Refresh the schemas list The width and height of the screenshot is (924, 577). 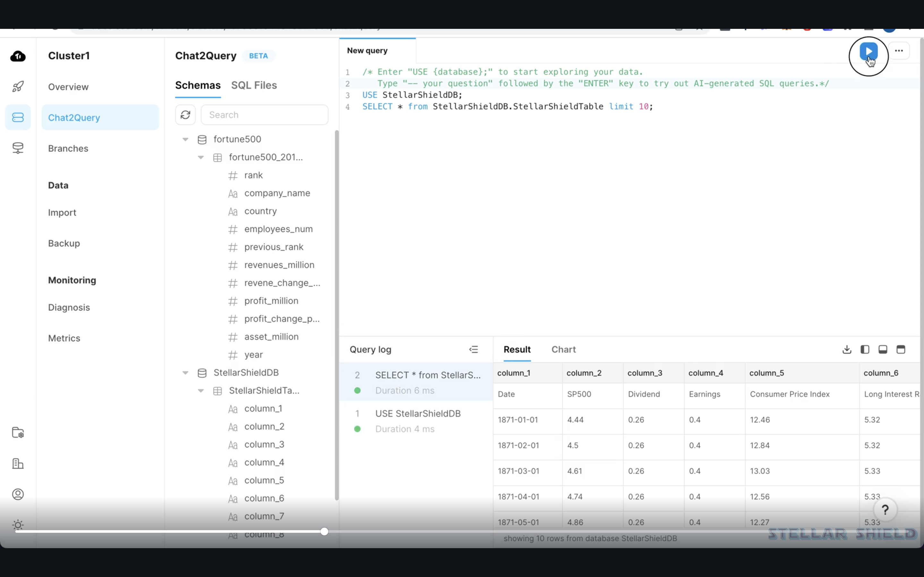pos(185,115)
